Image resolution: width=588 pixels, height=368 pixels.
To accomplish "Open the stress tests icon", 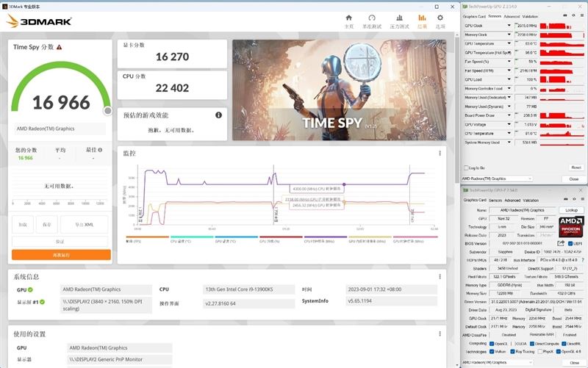I will click(399, 18).
